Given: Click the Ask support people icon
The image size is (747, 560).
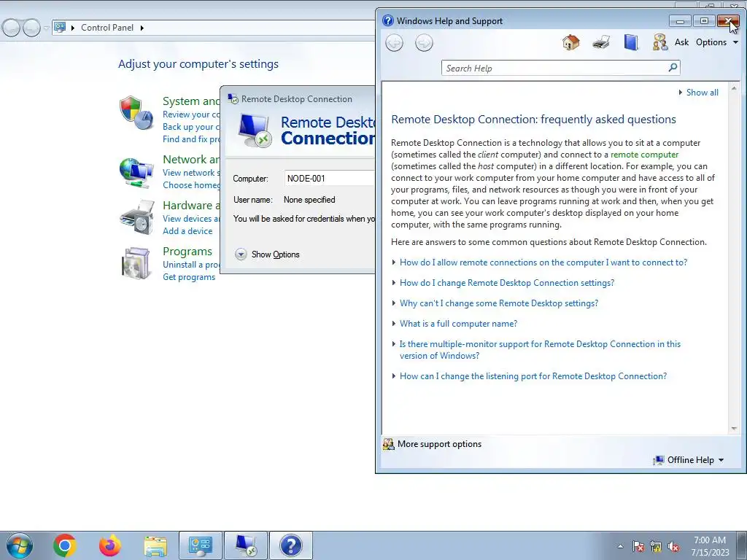Looking at the screenshot, I should pos(659,42).
